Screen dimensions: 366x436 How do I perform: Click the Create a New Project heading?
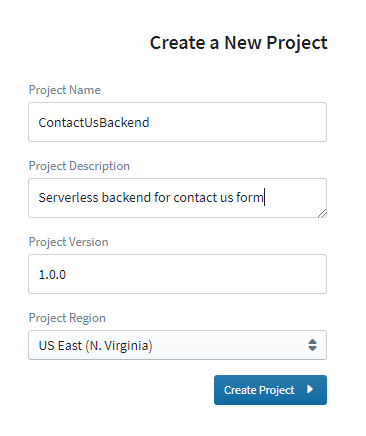(239, 43)
